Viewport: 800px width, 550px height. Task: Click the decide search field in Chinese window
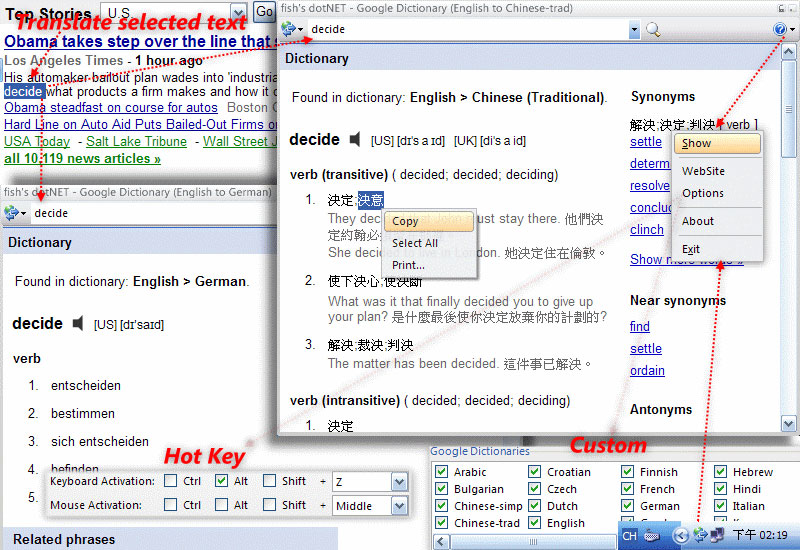tap(467, 30)
